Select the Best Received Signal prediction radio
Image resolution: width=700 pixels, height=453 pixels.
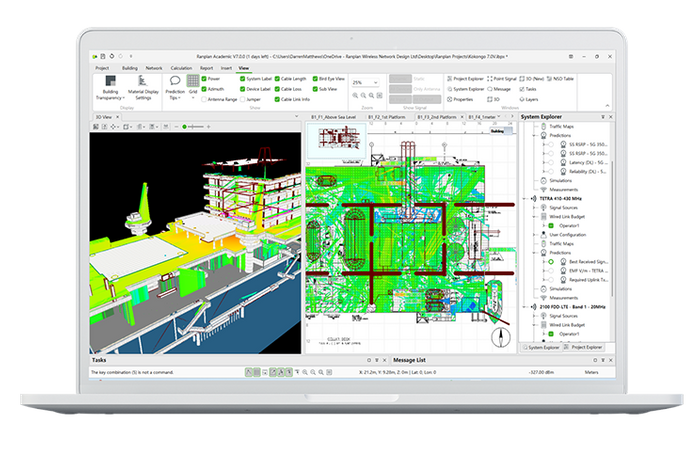point(551,262)
